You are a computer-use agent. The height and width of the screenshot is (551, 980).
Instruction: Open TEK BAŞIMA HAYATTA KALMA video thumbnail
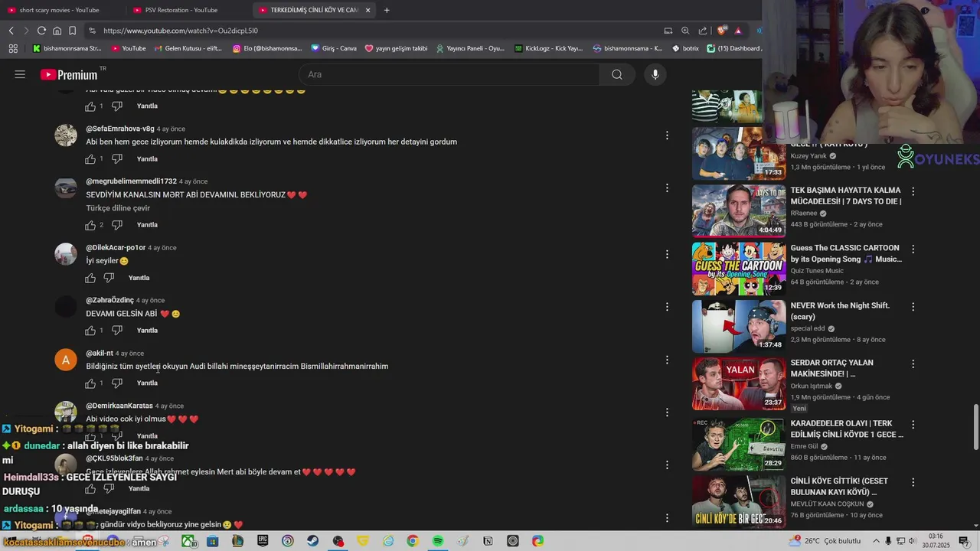(739, 210)
